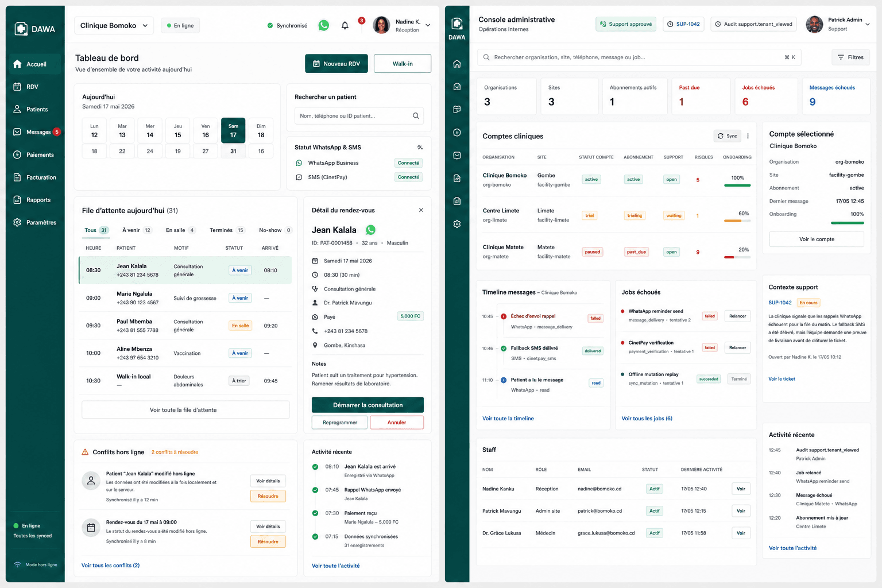Open Messages in the sidebar menu

(34, 132)
